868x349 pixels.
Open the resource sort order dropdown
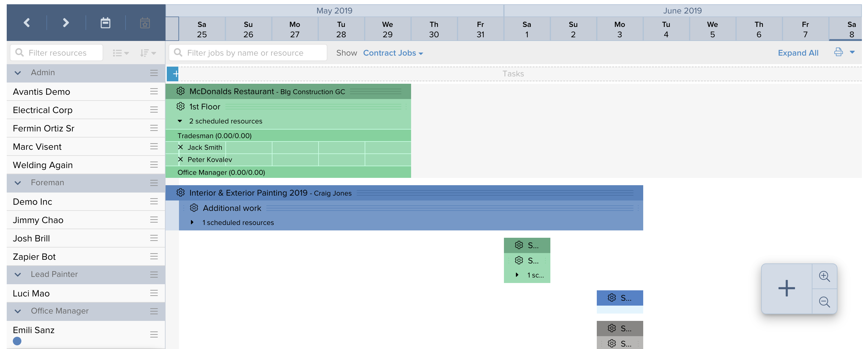pos(148,53)
